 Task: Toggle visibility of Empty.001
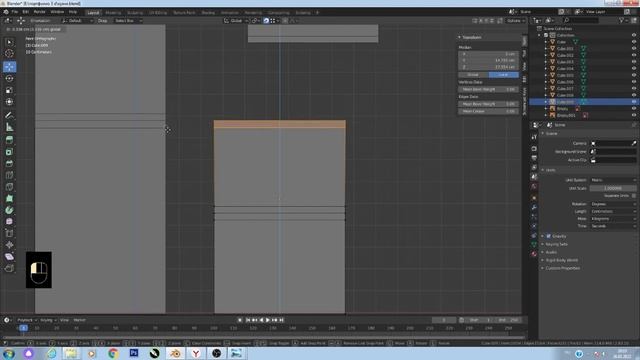pyautogui.click(x=634, y=115)
